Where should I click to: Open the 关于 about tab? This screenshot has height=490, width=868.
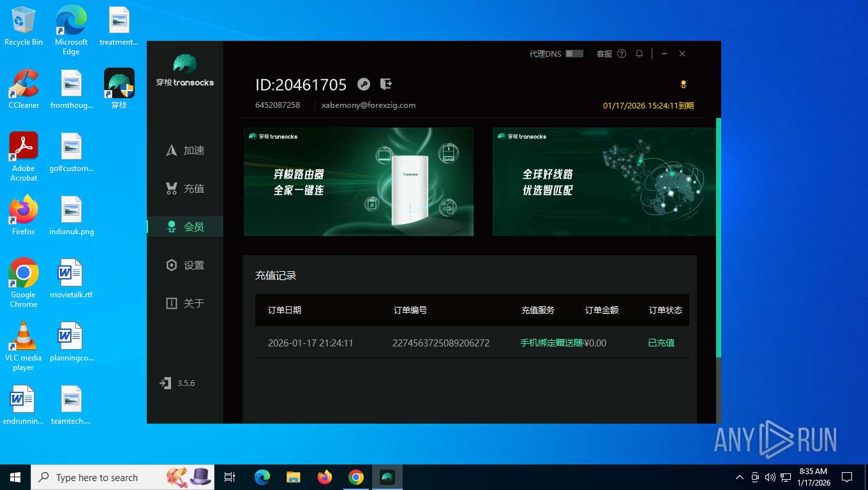[185, 304]
